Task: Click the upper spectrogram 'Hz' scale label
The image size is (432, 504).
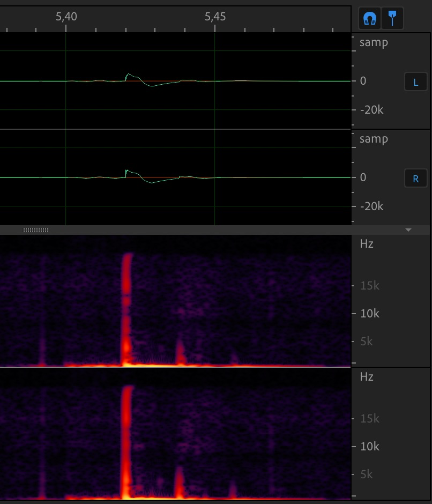Action: click(367, 243)
